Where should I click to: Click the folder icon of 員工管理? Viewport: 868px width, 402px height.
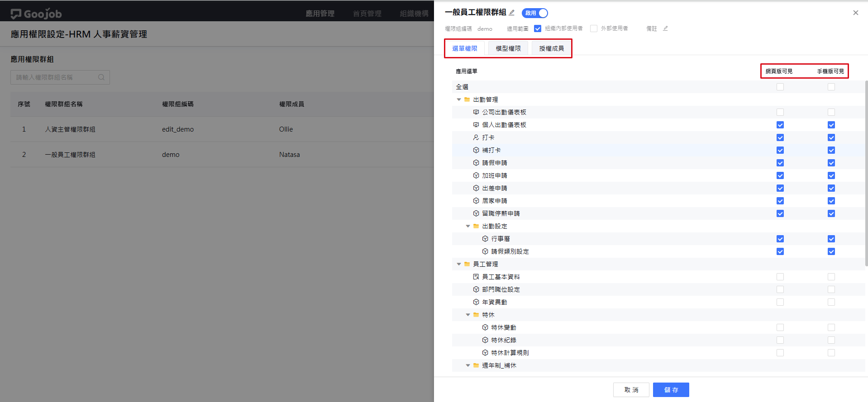(467, 264)
